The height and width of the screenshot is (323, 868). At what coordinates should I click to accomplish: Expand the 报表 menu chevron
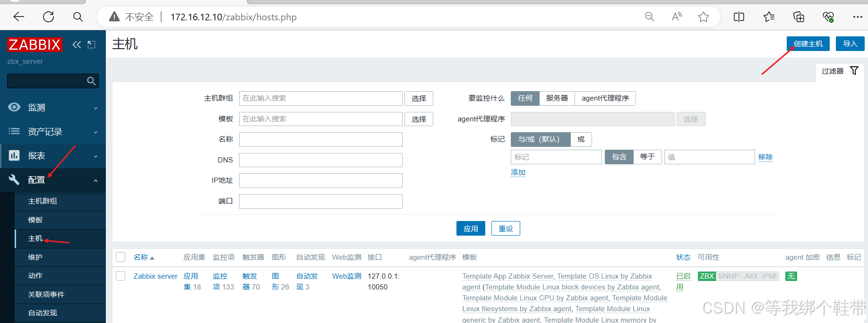[x=95, y=156]
